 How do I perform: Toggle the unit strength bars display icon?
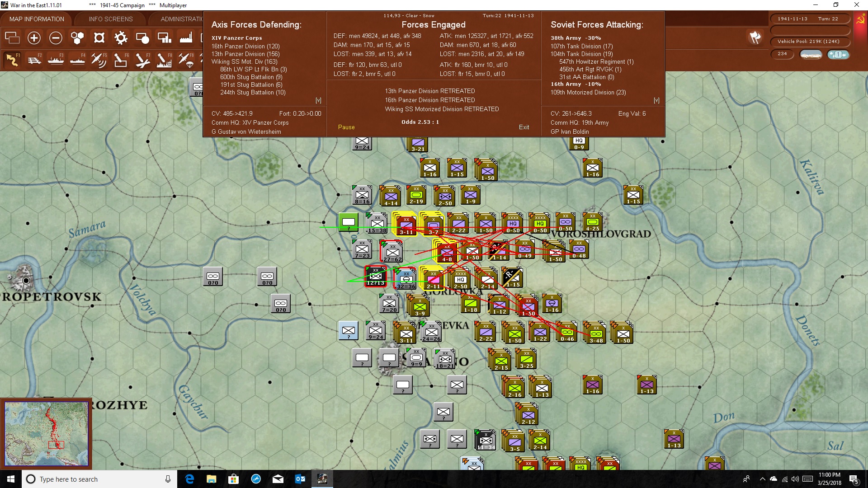[164, 38]
